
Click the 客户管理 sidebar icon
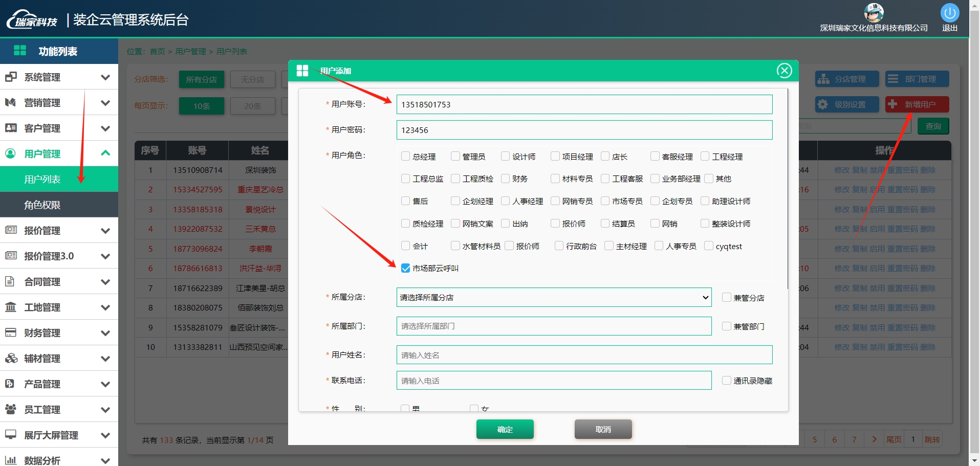point(11,128)
